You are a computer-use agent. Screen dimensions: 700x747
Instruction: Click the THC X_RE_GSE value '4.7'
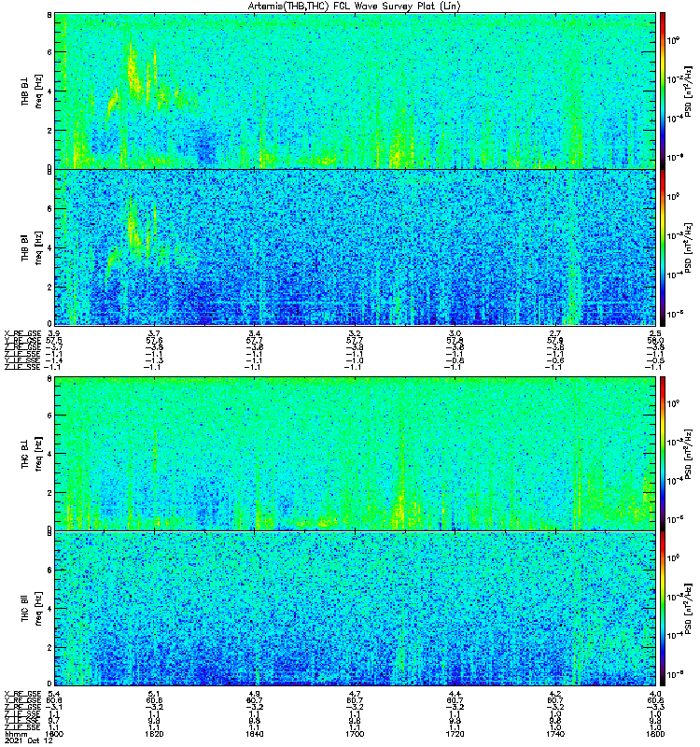[x=355, y=694]
